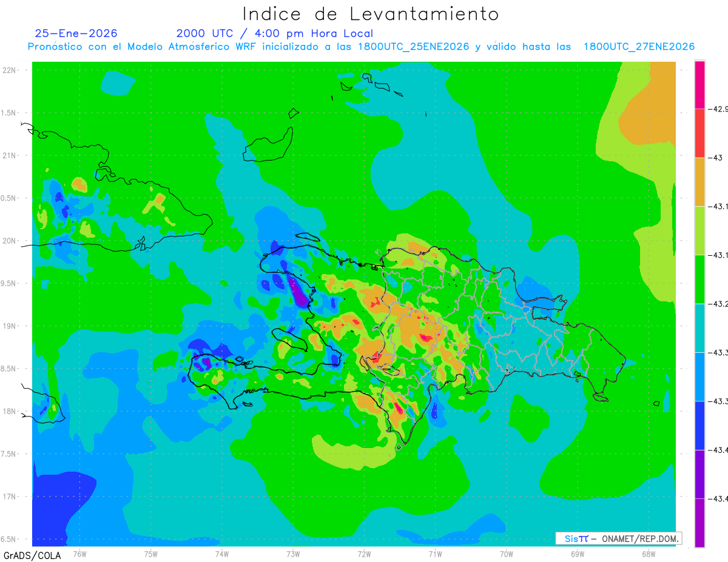Click the '70W' longitude label

pos(507,554)
